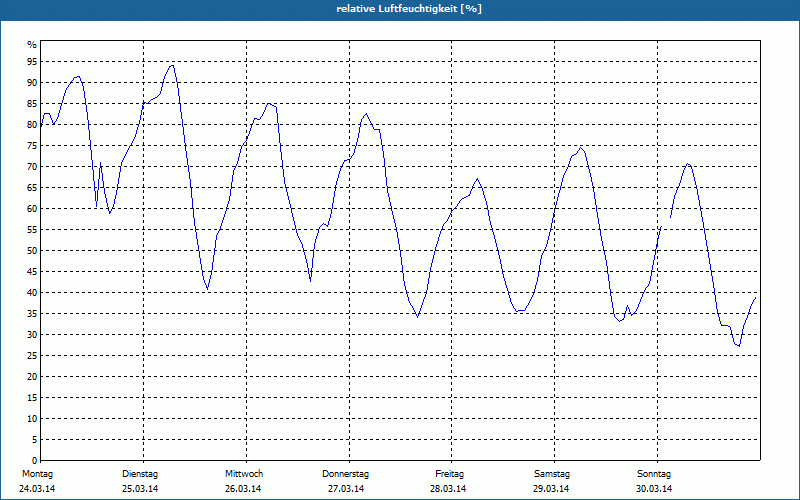
Task: Click the '5' axis label
Action: (34, 440)
